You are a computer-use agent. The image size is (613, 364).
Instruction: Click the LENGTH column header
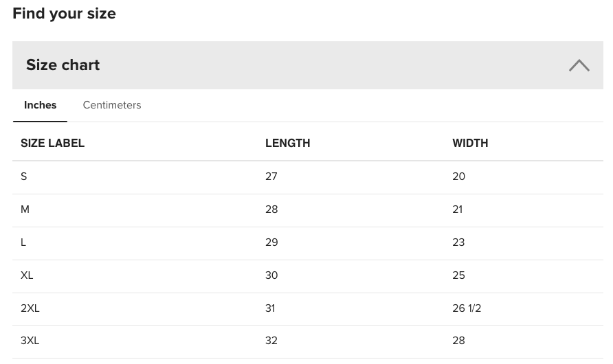coord(288,144)
